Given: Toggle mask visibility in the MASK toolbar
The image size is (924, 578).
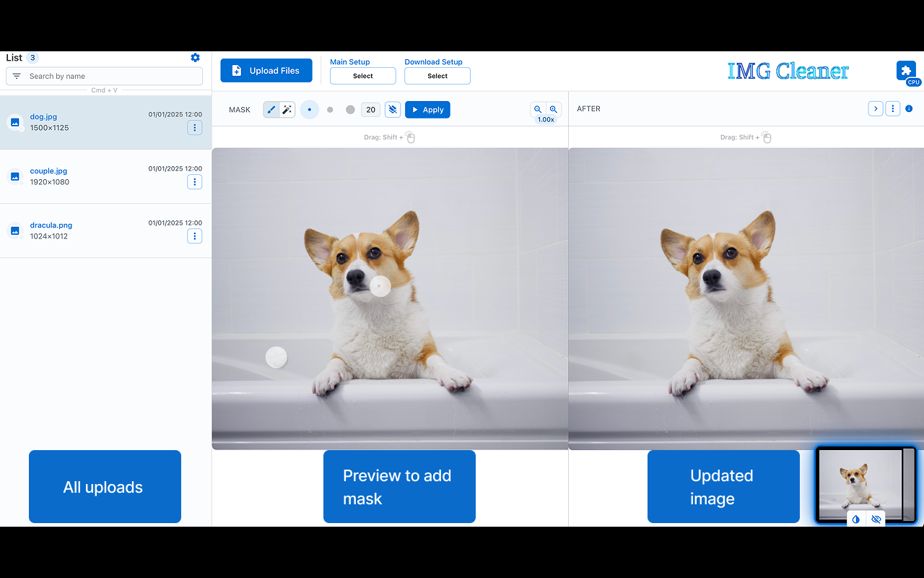Looking at the screenshot, I should [392, 109].
